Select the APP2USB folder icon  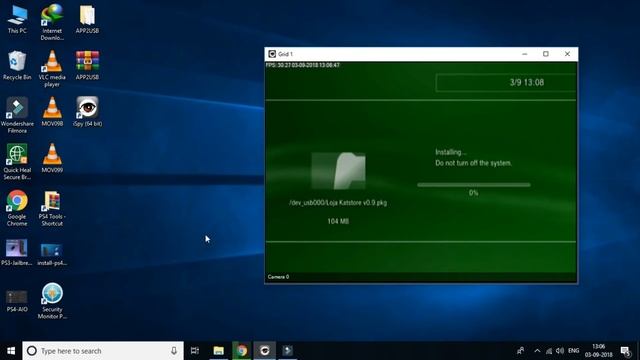(87, 19)
